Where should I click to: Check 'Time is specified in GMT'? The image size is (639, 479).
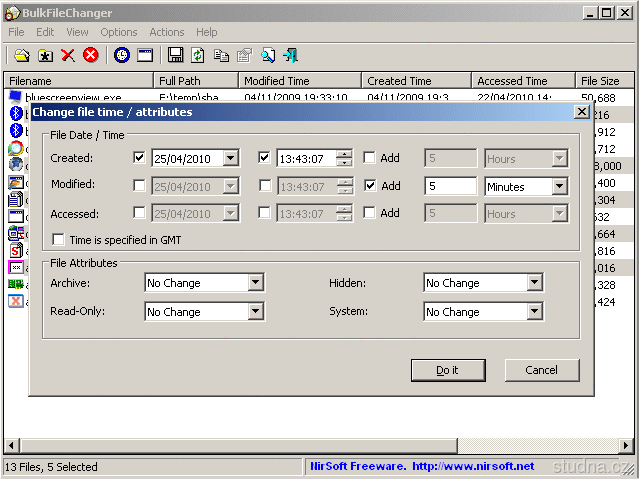coord(58,240)
